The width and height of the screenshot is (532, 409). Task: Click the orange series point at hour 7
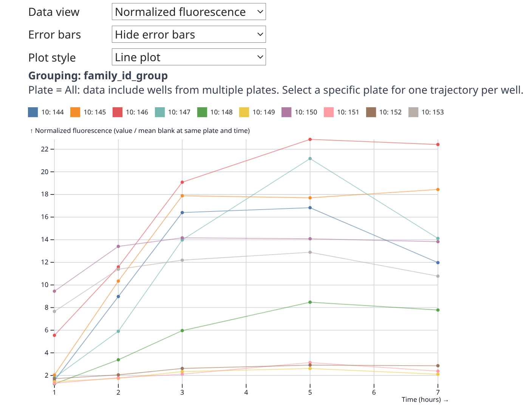pos(438,190)
